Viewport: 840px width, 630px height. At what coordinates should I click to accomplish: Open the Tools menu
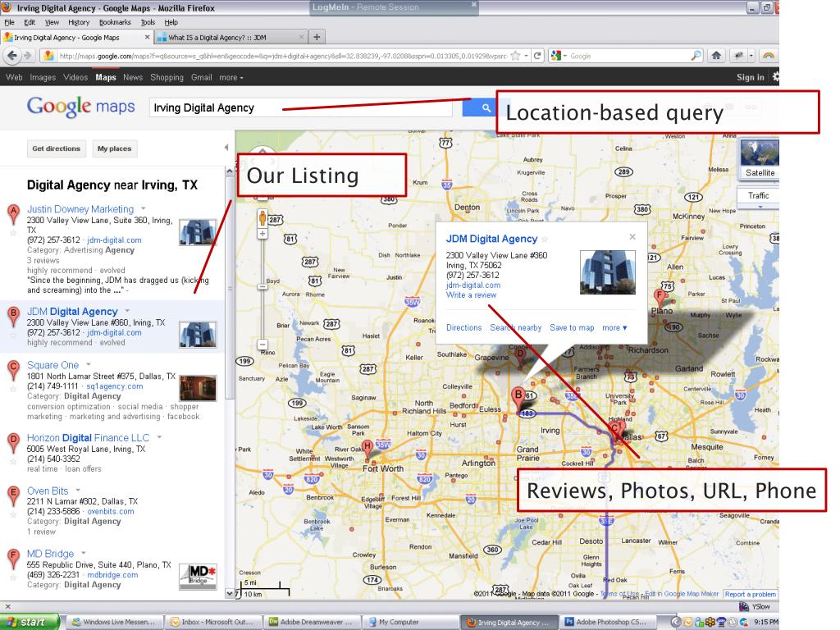[148, 22]
